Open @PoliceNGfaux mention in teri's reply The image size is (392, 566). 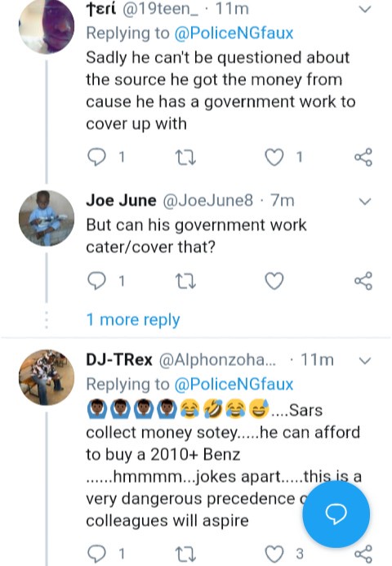coord(234,33)
